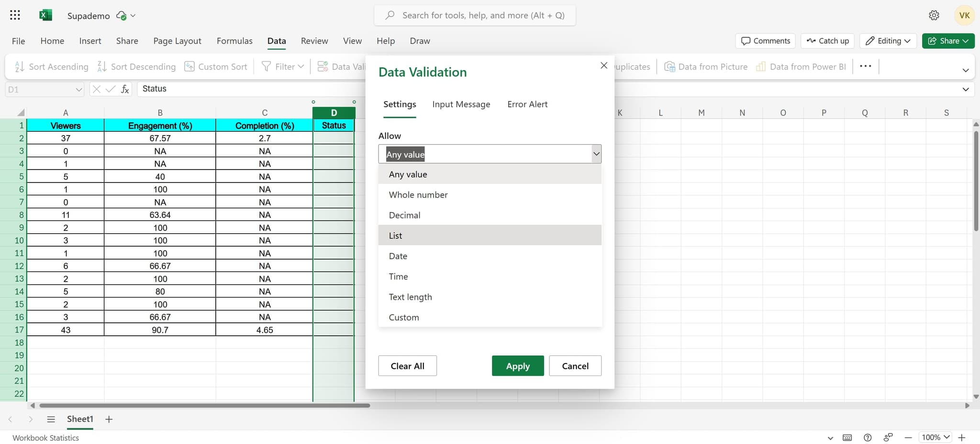
Task: Open the Name Box dropdown arrow
Action: 78,89
